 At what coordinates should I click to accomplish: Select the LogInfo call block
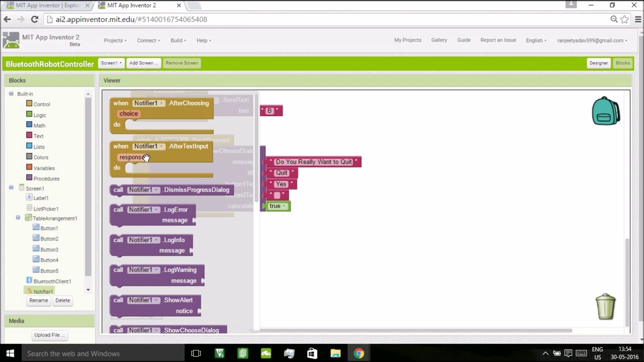click(x=151, y=245)
